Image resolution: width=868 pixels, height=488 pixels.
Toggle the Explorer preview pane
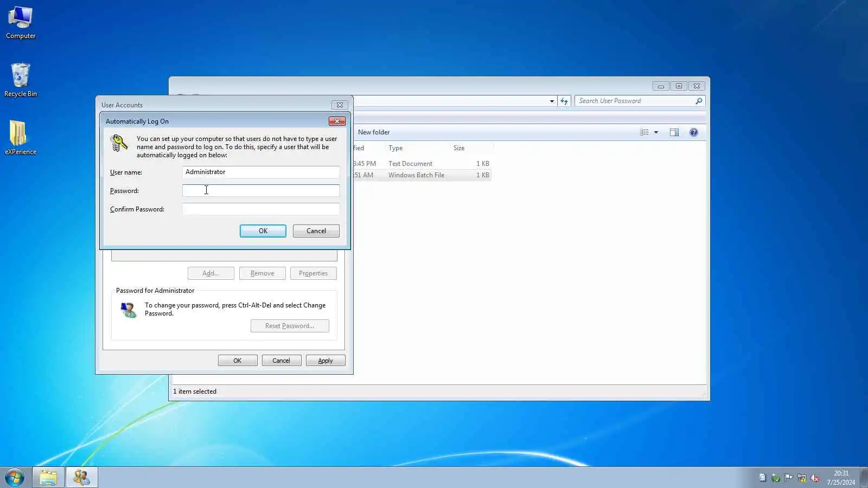click(674, 132)
